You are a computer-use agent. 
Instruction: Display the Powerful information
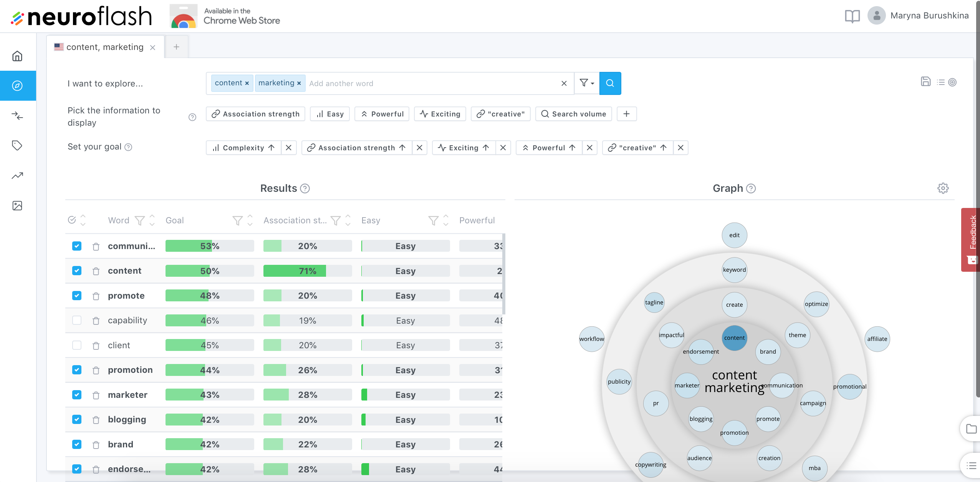click(382, 114)
